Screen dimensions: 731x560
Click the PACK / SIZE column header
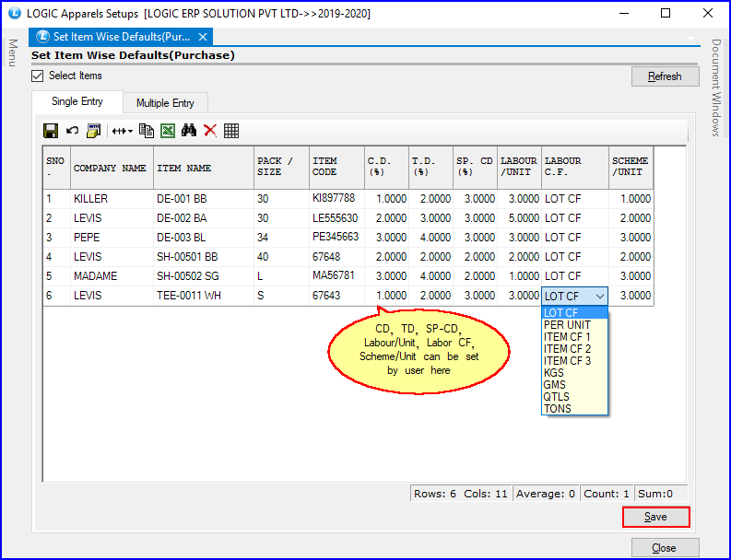pyautogui.click(x=281, y=168)
